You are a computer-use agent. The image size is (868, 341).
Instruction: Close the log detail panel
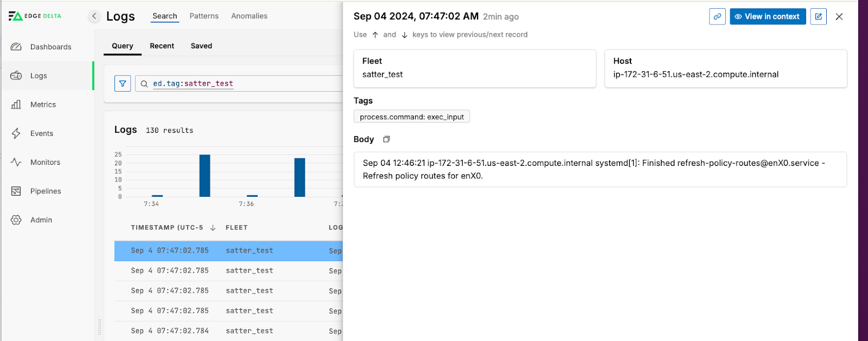point(839,17)
